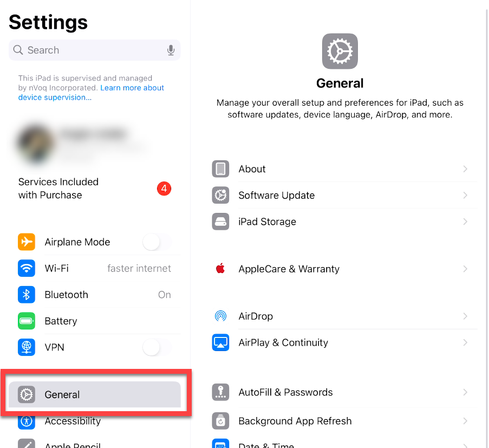Screen dimensions: 489x448
Task: Select General in the settings sidebar
Action: coord(62,394)
